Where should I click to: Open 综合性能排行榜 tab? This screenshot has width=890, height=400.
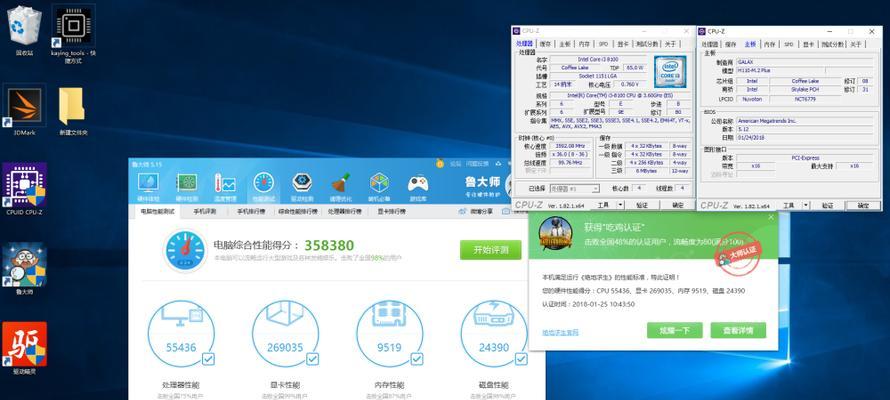coord(297,212)
